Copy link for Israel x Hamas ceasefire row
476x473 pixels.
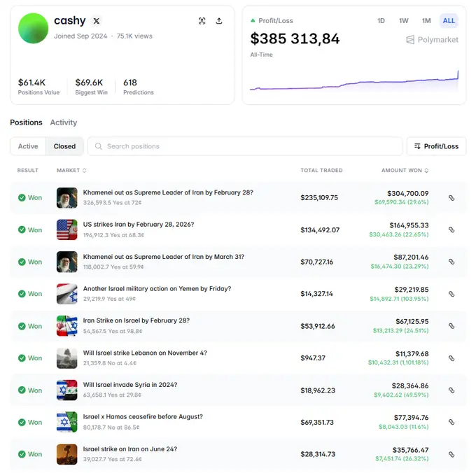click(x=451, y=422)
